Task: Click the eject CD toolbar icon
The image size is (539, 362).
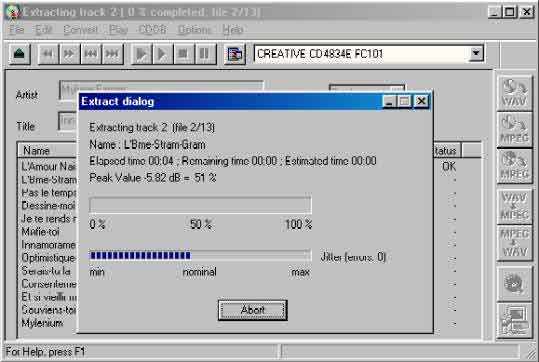Action: click(x=20, y=54)
